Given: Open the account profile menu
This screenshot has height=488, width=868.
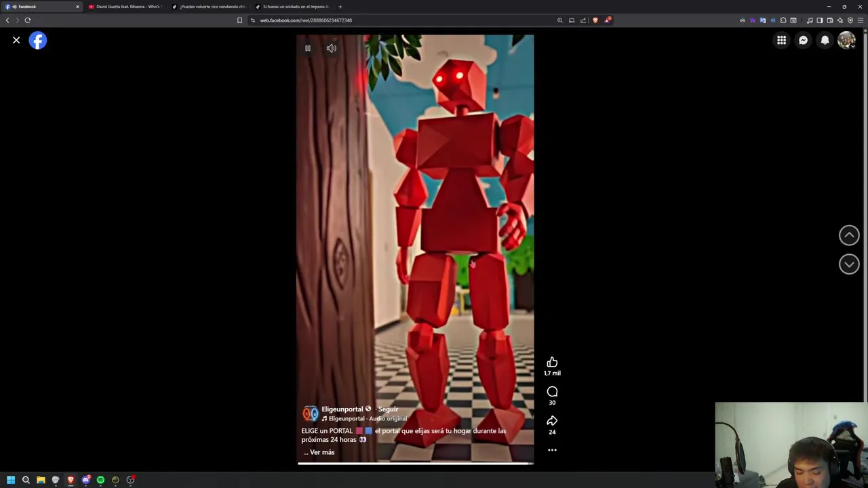Looking at the screenshot, I should [x=846, y=40].
